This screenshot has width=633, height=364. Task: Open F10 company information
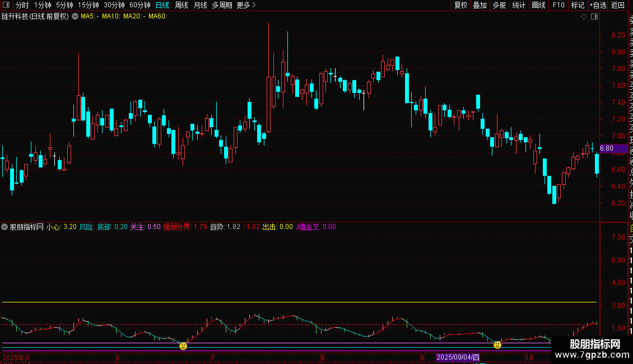pos(558,5)
